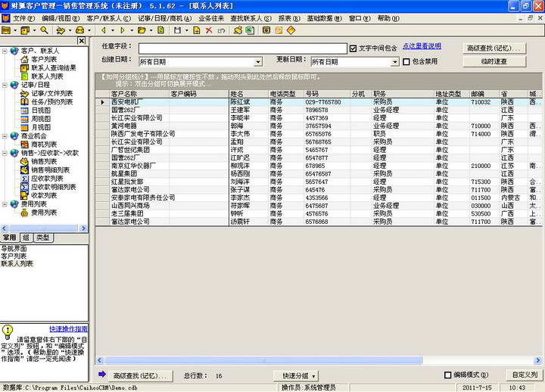Open 客户/联系人 menu
Viewport: 545px width, 392px height.
click(x=109, y=18)
